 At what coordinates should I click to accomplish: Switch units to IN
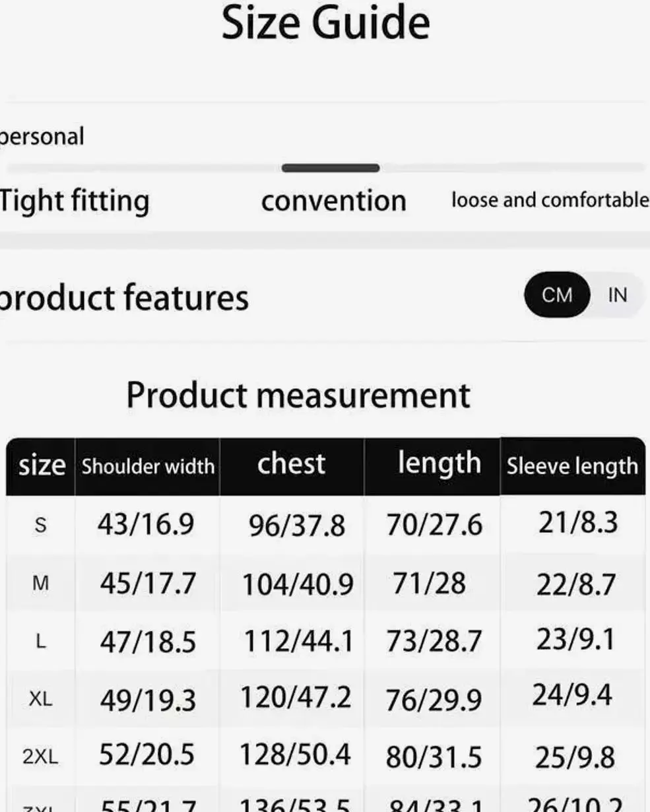pos(617,295)
